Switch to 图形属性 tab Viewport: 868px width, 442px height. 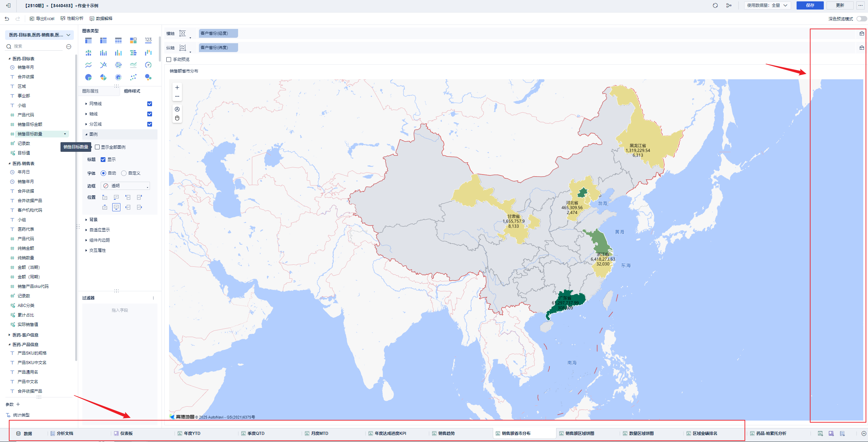(x=90, y=91)
